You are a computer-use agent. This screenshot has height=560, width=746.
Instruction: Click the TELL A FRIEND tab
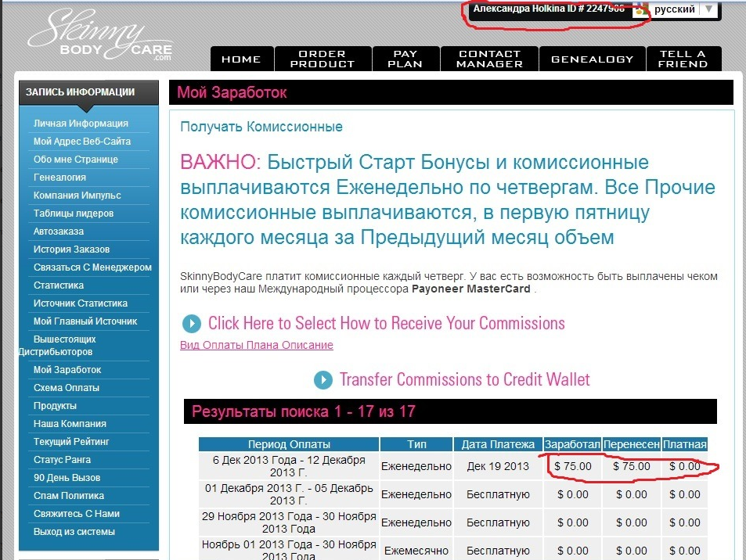(683, 59)
